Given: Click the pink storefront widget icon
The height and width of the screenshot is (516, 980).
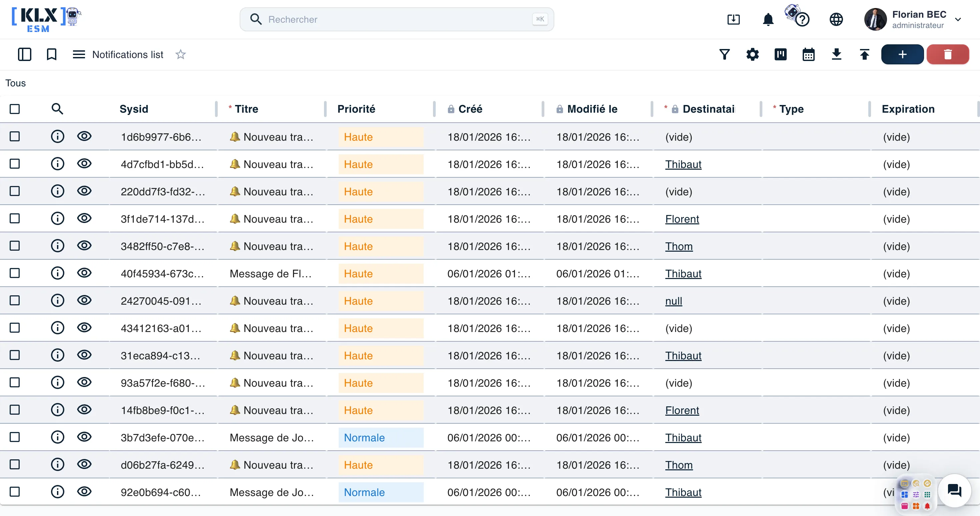Looking at the screenshot, I should (x=905, y=506).
